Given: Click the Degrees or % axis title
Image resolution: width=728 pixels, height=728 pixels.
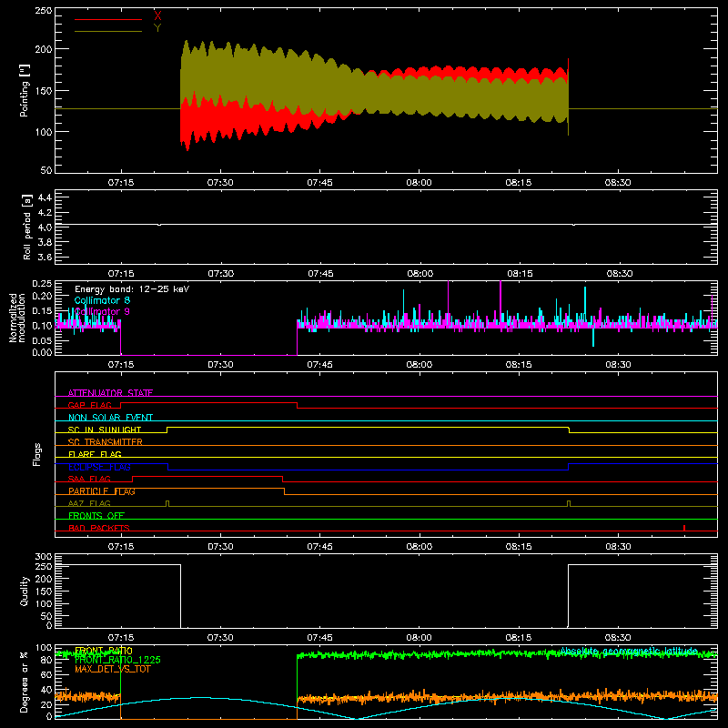Looking at the screenshot, I should click(x=25, y=682).
